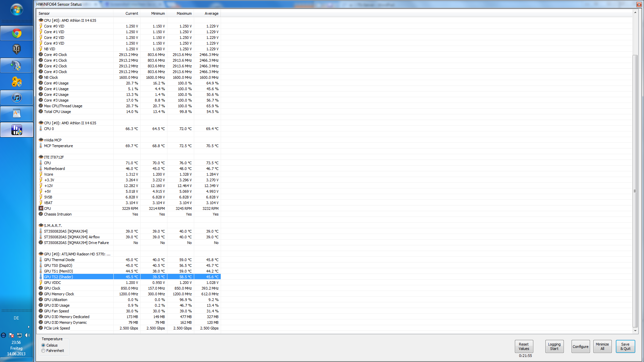Open the HWiNFO taskbar icon

tap(16, 130)
